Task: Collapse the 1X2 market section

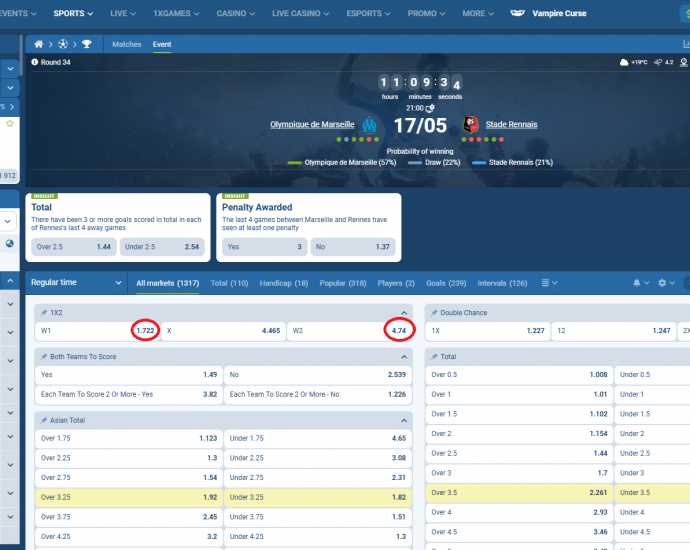Action: (404, 313)
